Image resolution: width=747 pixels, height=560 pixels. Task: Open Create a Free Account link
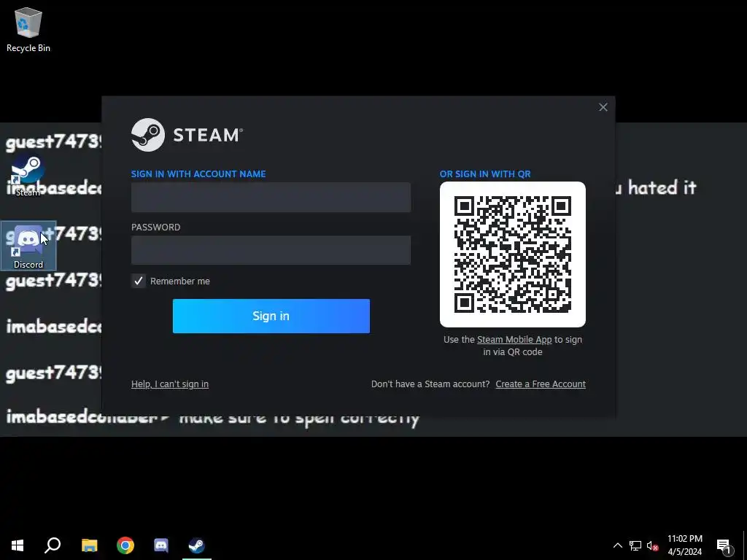(541, 384)
